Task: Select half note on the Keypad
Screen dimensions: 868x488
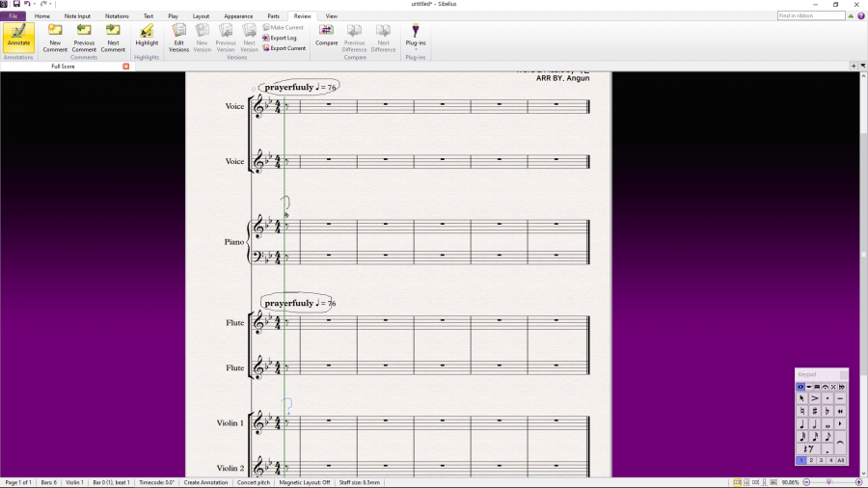Action: (x=815, y=423)
